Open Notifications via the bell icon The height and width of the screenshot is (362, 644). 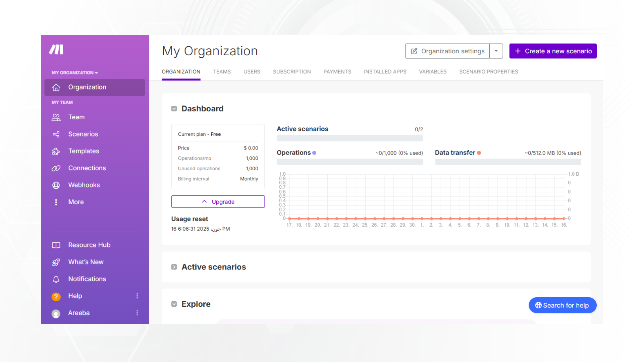[x=56, y=279]
